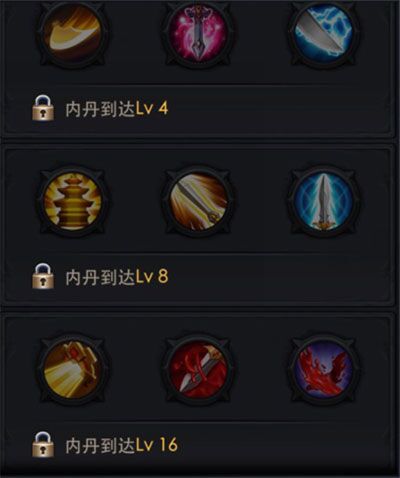Image resolution: width=400 pixels, height=478 pixels.
Task: Click the yellow Lv 16 level label
Action: tap(156, 445)
